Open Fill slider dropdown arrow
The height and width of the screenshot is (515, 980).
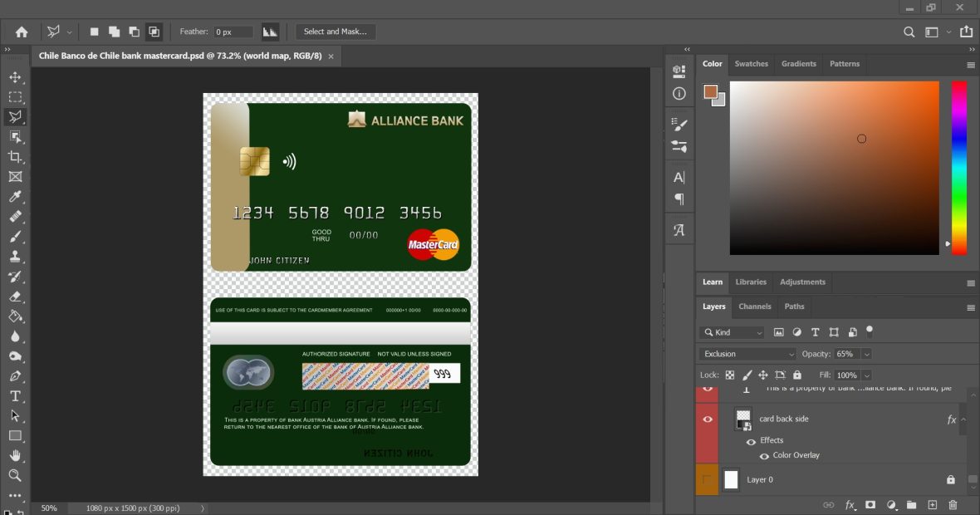(x=866, y=375)
